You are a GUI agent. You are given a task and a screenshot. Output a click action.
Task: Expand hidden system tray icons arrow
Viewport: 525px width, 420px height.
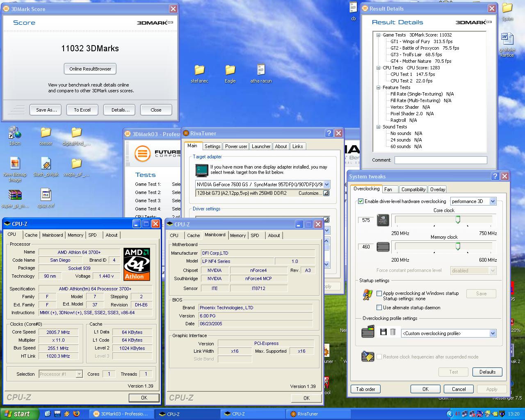[450, 414]
